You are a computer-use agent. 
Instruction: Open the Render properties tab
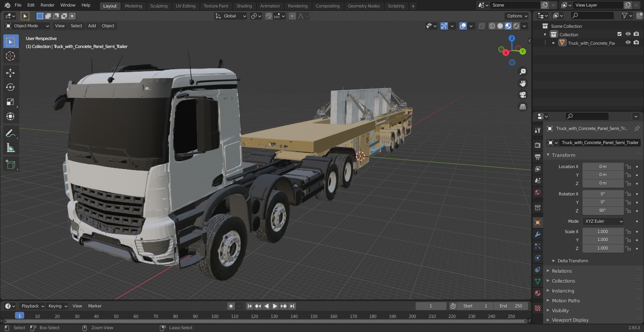[537, 145]
